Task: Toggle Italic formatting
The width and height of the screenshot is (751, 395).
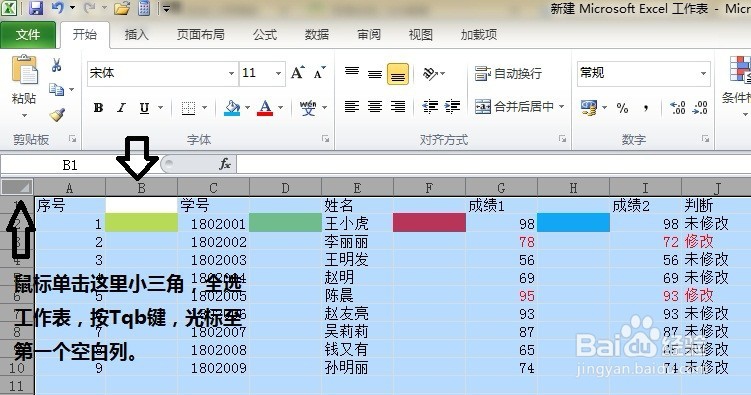Action: (121, 108)
